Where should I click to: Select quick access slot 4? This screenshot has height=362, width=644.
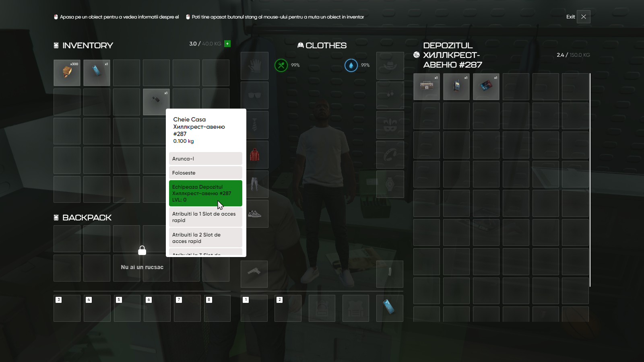[97, 308]
